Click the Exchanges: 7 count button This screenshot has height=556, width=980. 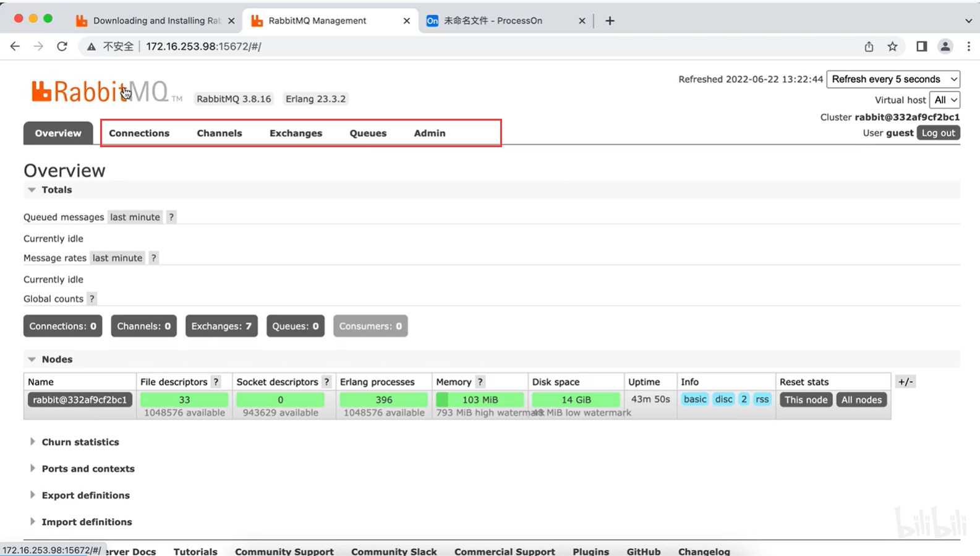(221, 326)
